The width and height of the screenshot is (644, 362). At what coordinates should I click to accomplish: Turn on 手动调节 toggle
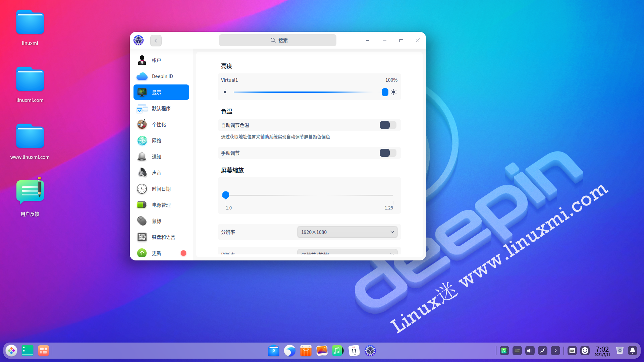[388, 153]
